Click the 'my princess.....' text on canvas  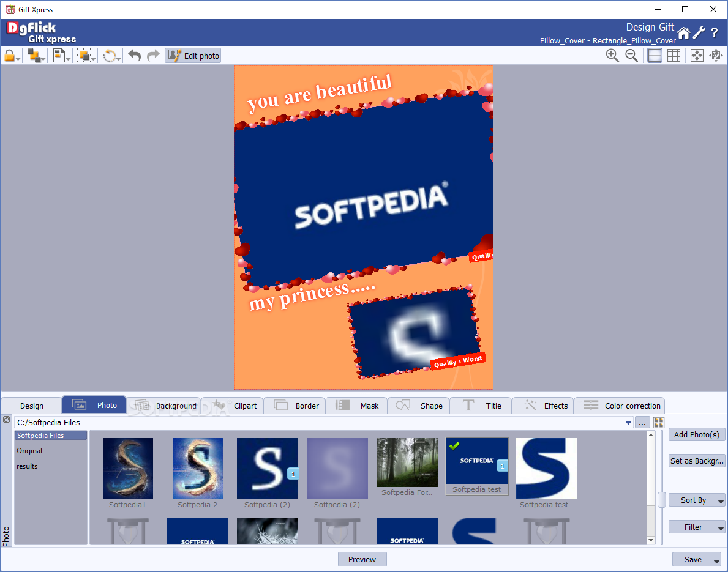[x=312, y=296]
